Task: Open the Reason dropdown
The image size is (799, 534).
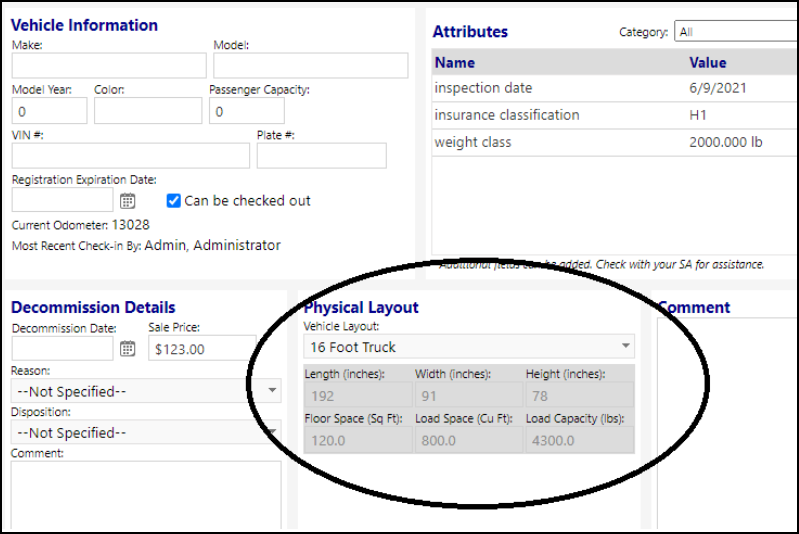Action: [x=146, y=391]
